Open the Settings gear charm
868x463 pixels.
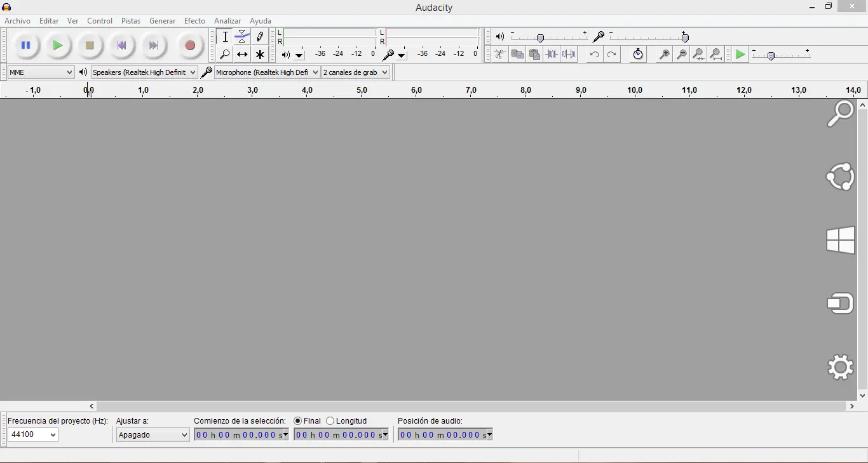click(840, 366)
